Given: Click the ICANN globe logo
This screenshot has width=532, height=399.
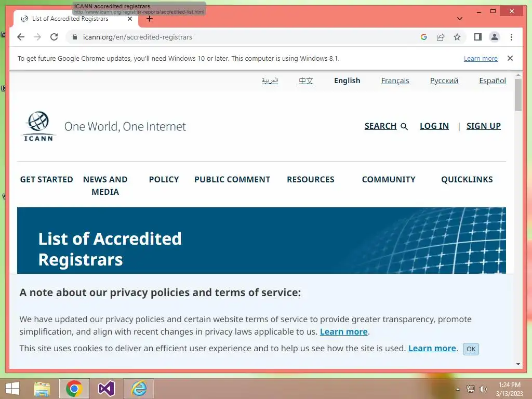Looking at the screenshot, I should pyautogui.click(x=38, y=126).
